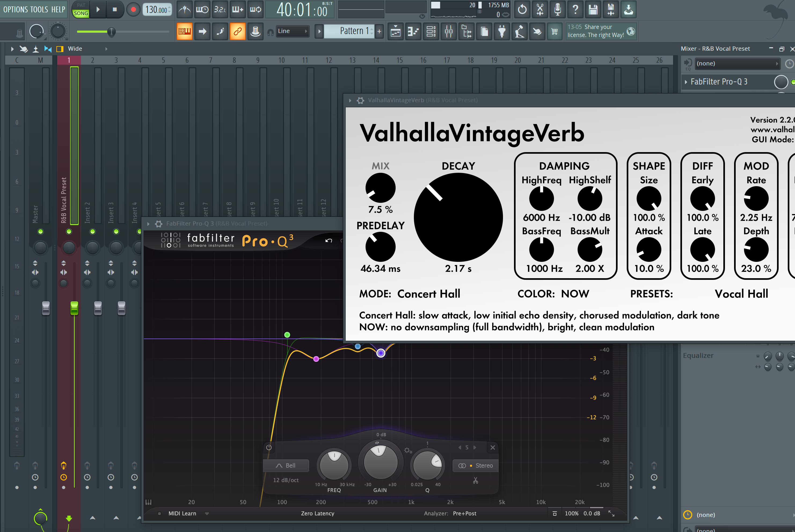Click the MIDI Learn button in Pro-Q 3
795x532 pixels.
point(182,513)
